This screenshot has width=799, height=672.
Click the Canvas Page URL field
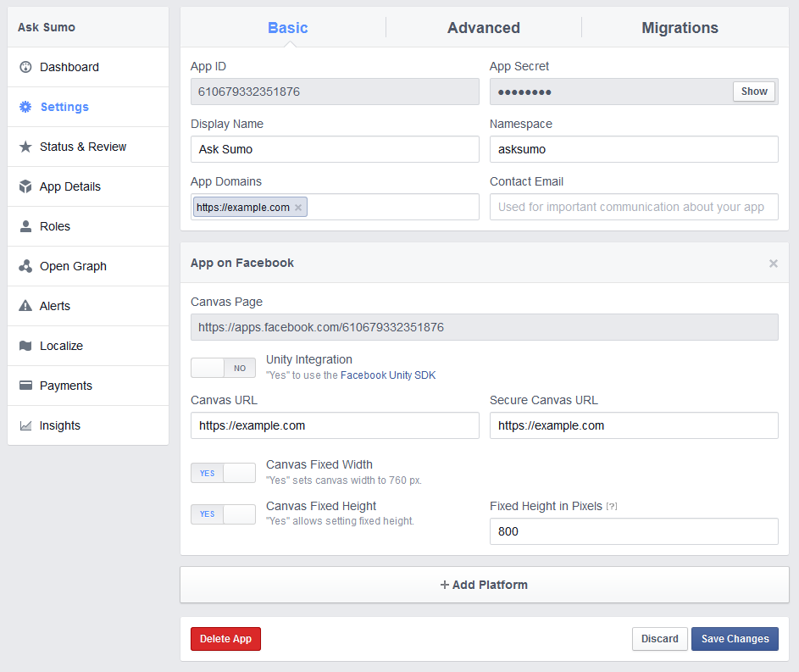484,327
